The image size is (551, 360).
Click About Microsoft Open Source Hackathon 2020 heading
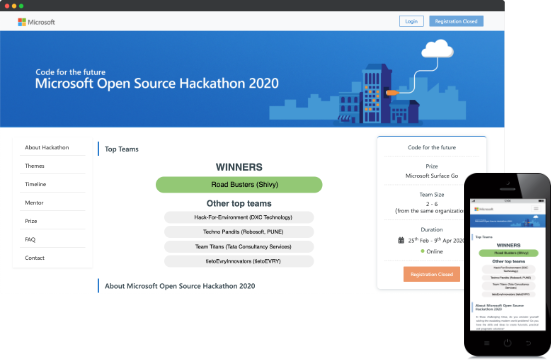(x=180, y=286)
